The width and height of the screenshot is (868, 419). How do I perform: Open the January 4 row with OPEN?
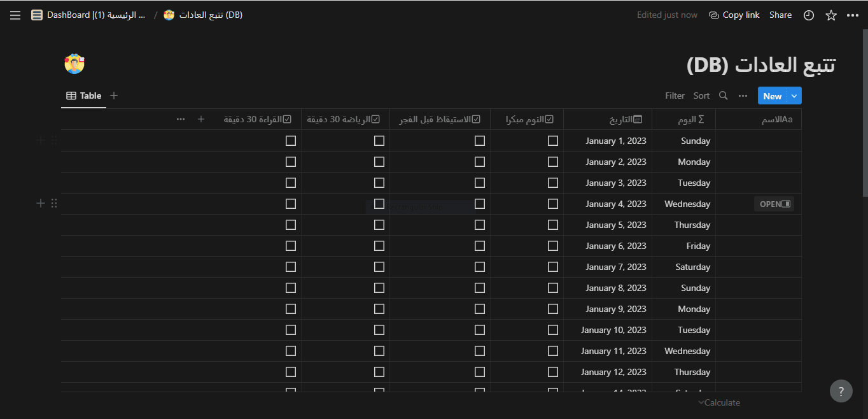click(x=774, y=204)
